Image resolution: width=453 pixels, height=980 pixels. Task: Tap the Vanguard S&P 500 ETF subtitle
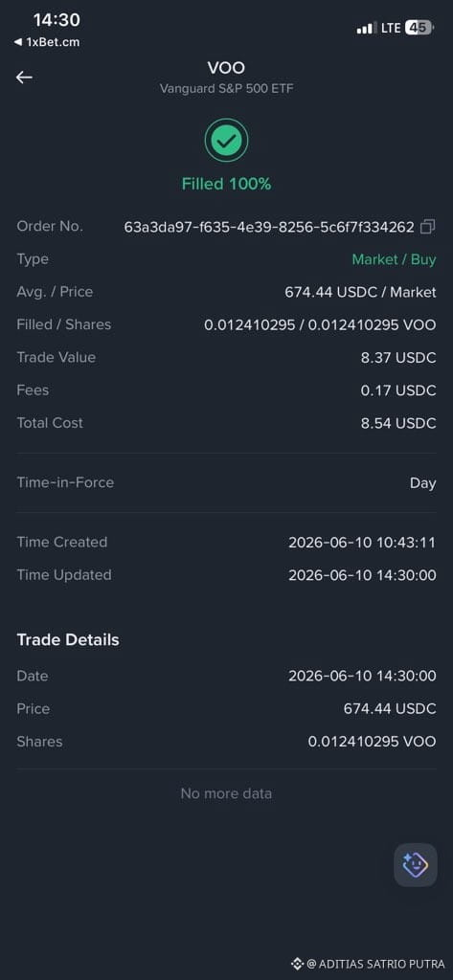click(x=226, y=88)
